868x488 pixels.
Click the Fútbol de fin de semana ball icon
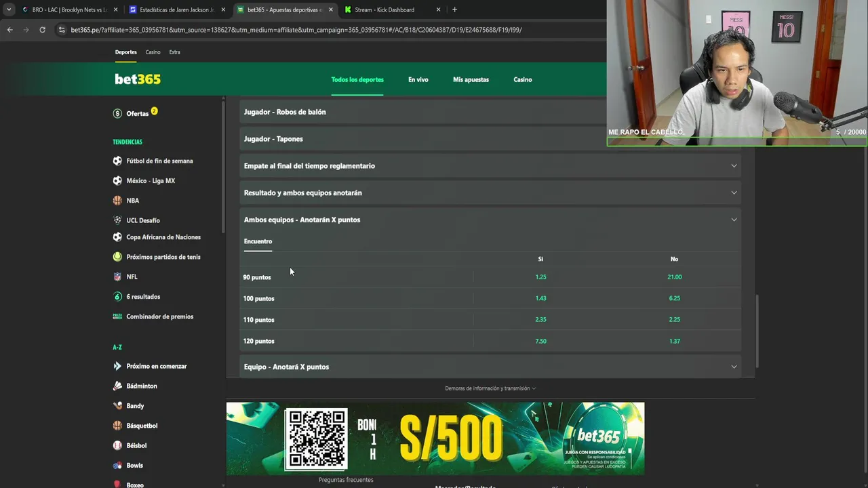117,161
